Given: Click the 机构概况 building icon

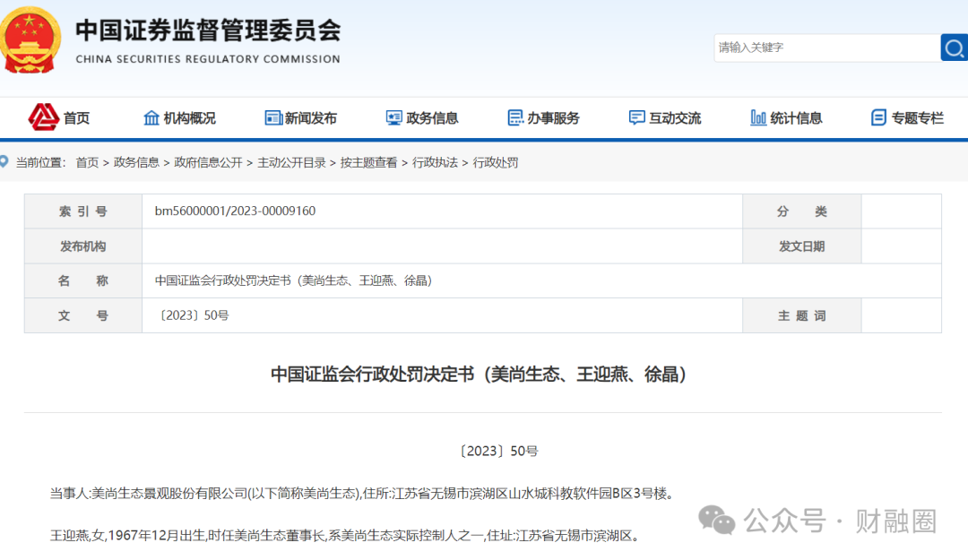Looking at the screenshot, I should coord(151,117).
